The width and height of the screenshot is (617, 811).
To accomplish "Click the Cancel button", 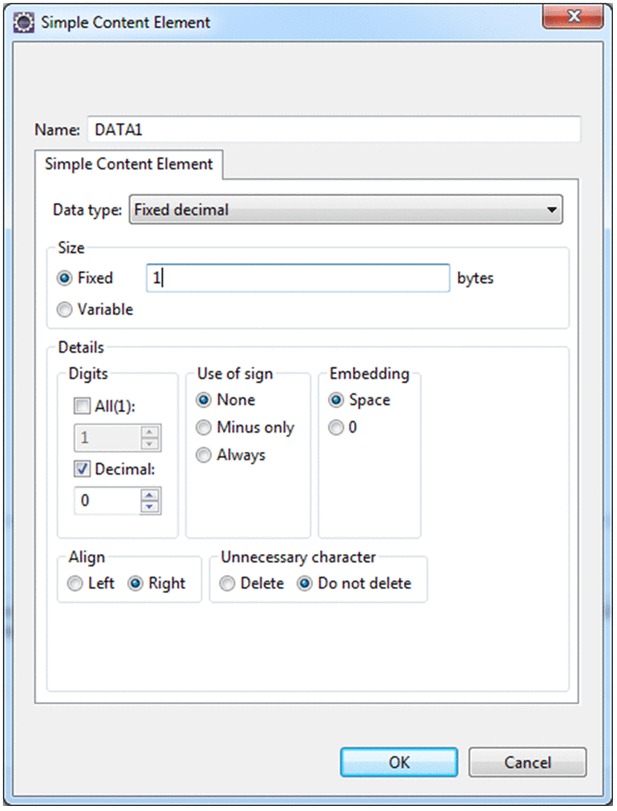I will pos(527,762).
